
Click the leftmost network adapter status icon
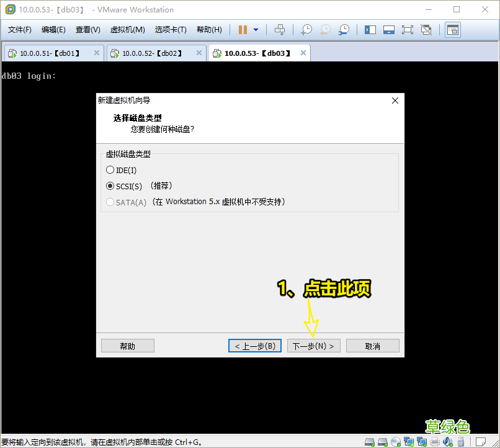409,442
